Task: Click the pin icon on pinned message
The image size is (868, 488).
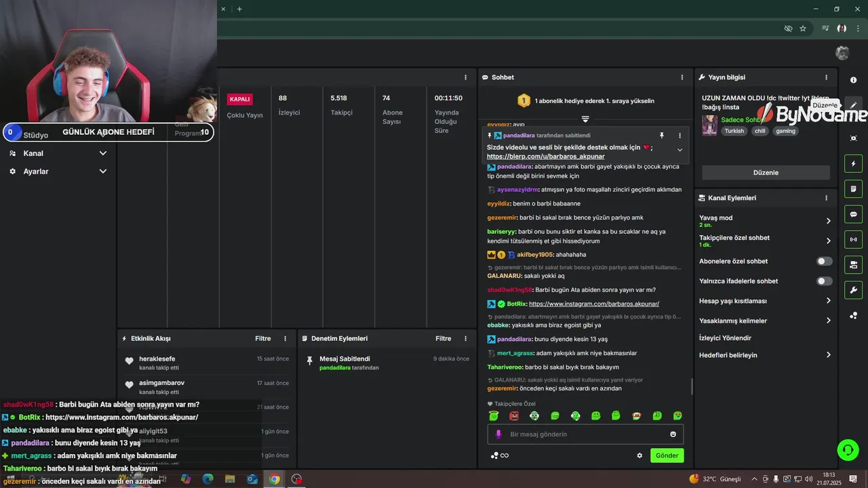Action: click(x=662, y=136)
